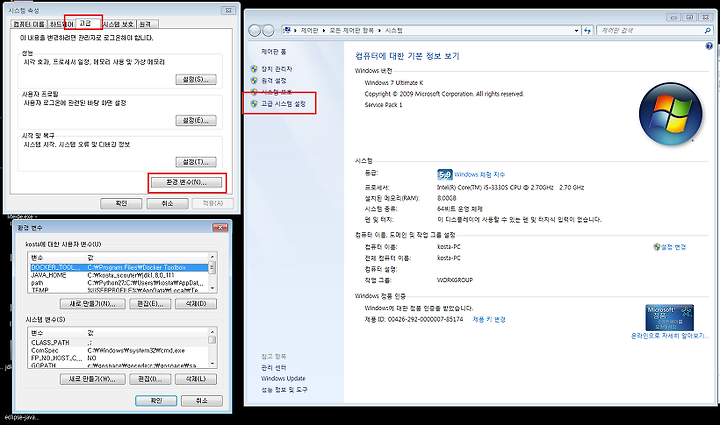Screen dimensions: 720x425
Task: Click 모든 제어판 항목 in the address breadcrumb
Action: click(351, 31)
